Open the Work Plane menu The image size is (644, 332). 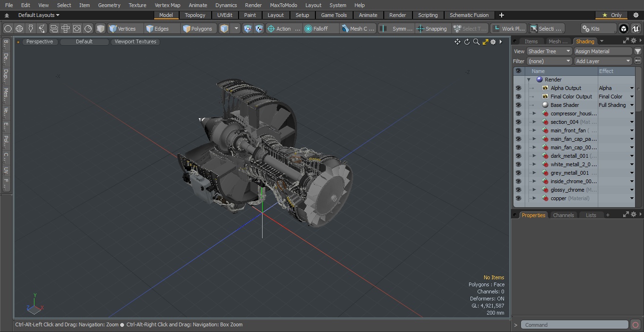(x=508, y=29)
